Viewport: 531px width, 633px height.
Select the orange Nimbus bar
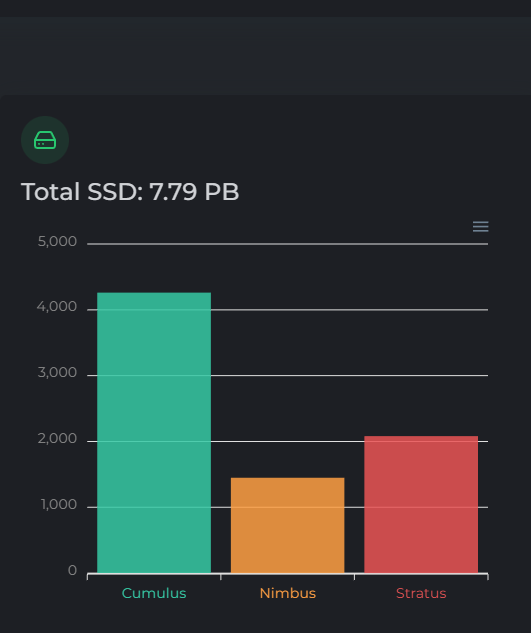288,525
